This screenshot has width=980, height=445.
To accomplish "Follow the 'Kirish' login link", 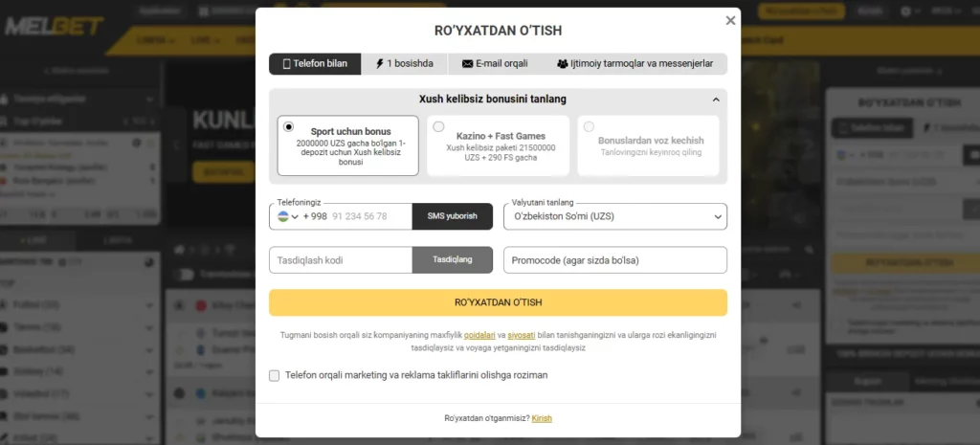I will coord(542,419).
